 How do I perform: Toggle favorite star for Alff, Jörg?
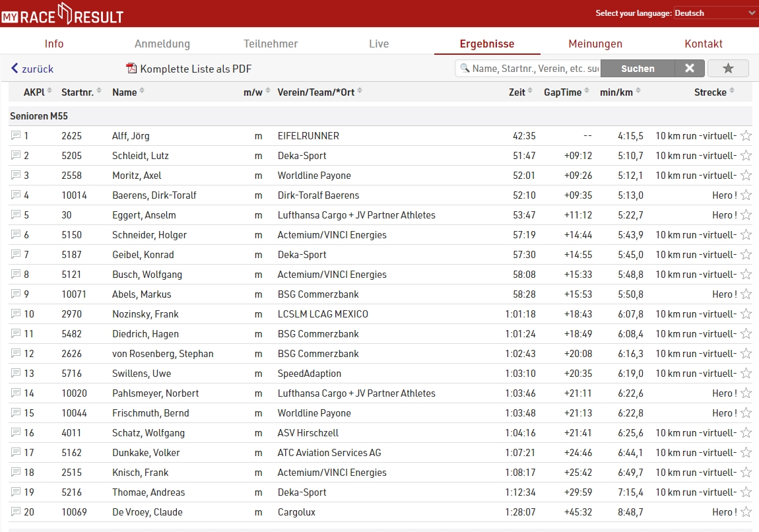pyautogui.click(x=746, y=135)
